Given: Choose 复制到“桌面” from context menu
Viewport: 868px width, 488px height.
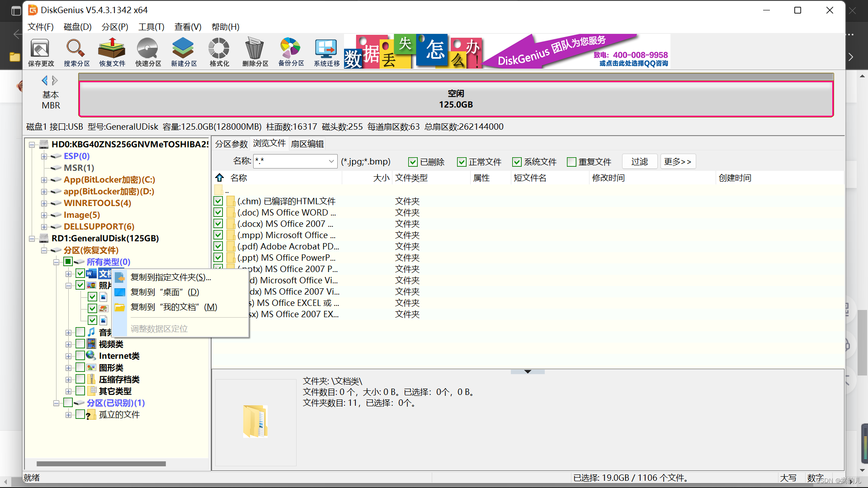Looking at the screenshot, I should coord(164,292).
